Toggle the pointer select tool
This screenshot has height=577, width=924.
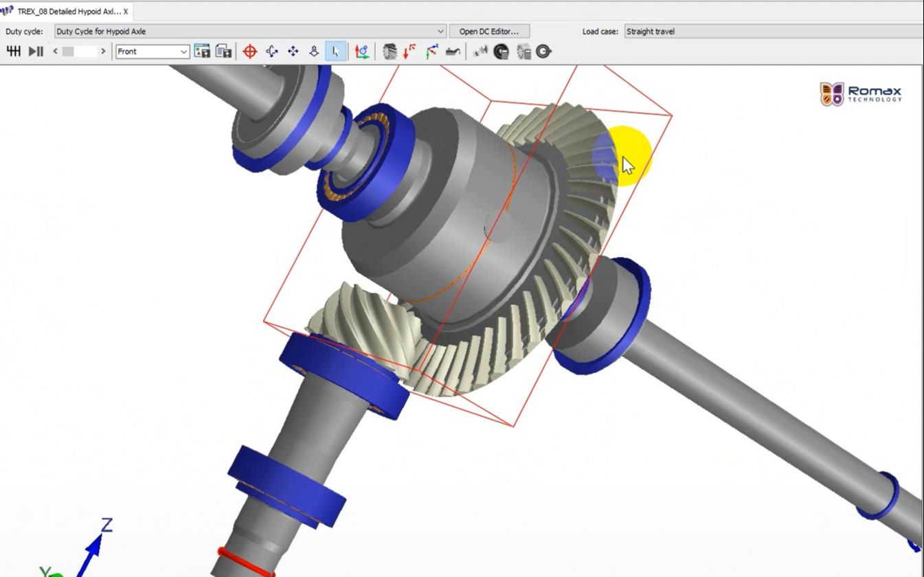(335, 52)
